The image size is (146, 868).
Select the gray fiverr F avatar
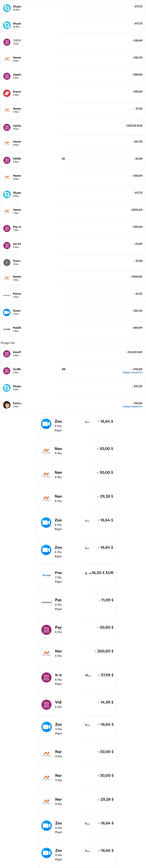[x=7, y=263]
